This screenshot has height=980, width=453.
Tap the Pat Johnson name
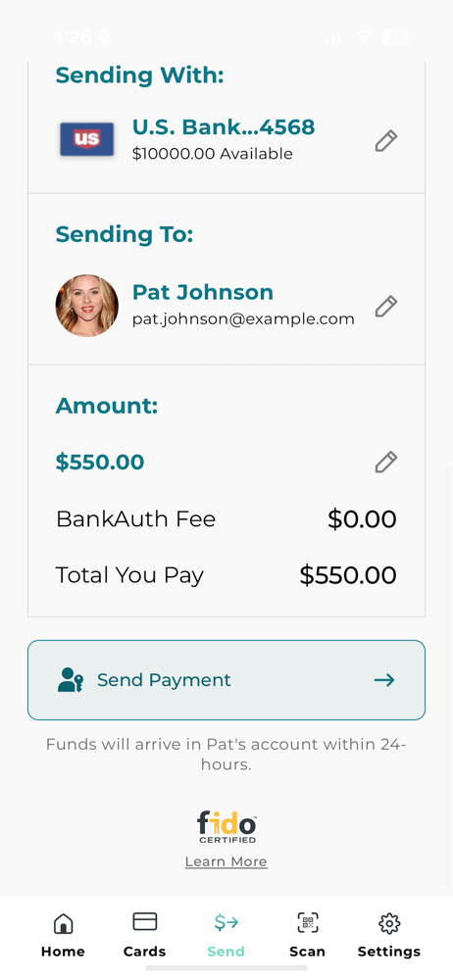click(203, 292)
